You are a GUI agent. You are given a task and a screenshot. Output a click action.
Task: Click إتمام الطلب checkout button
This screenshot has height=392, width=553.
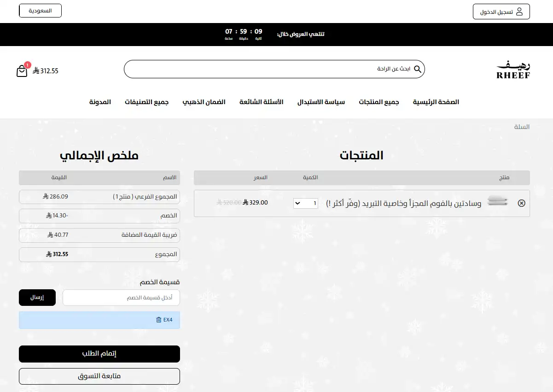pos(99,354)
